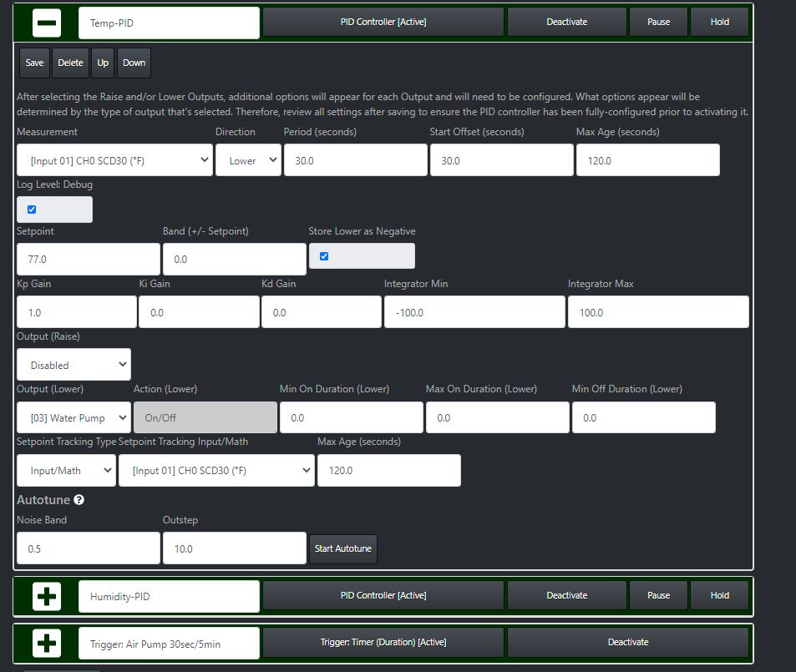Deactivate the Air Pump trigger
This screenshot has width=796, height=672.
[628, 643]
